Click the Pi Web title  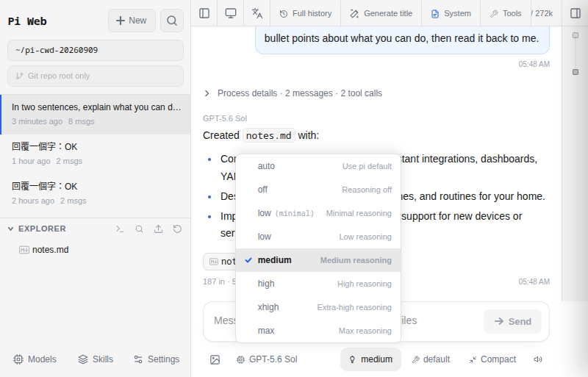pos(27,21)
